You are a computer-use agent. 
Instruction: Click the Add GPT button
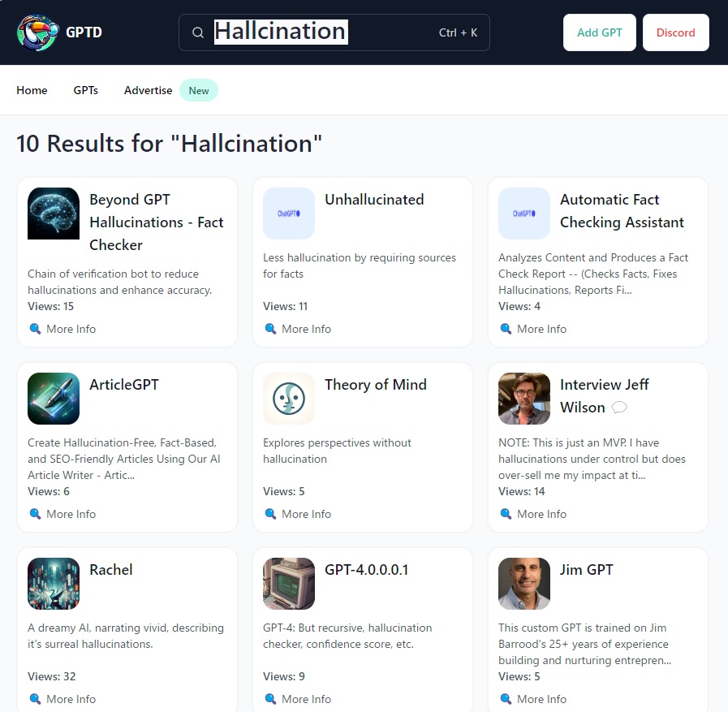600,32
